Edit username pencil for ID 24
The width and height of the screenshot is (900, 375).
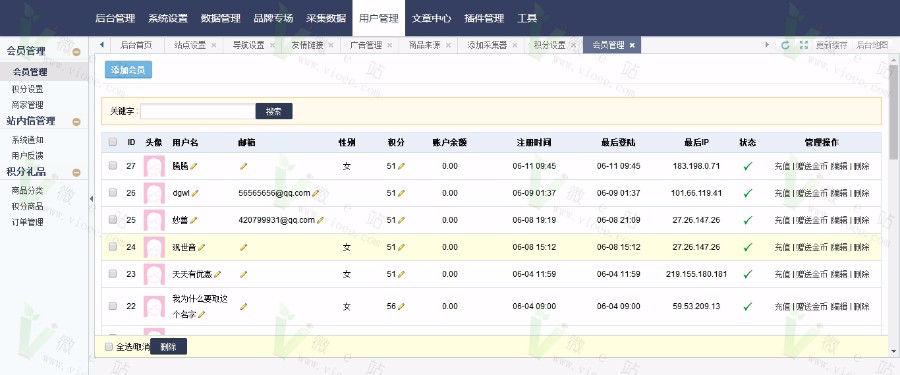click(x=201, y=247)
